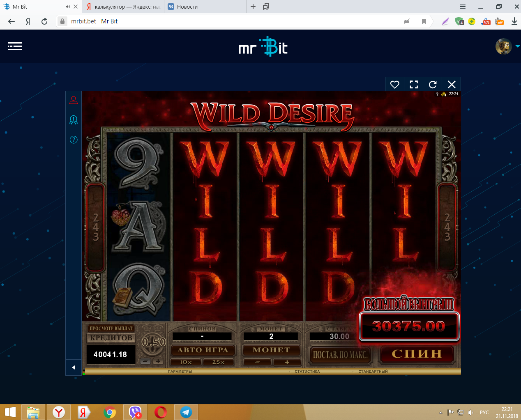Open the Windows Start menu
This screenshot has width=521, height=420.
coord(10,412)
